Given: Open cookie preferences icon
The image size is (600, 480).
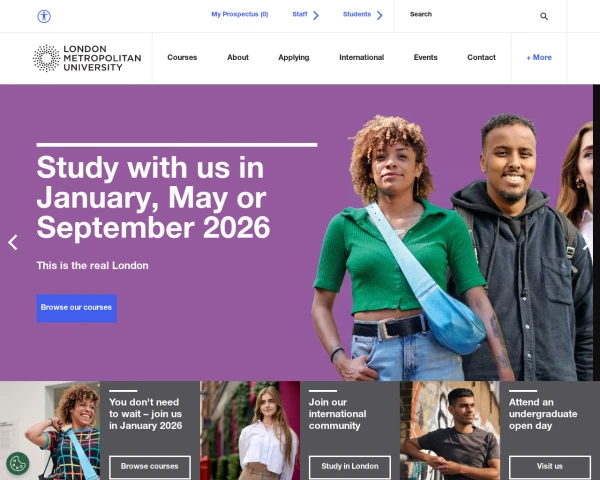Looking at the screenshot, I should (x=18, y=464).
